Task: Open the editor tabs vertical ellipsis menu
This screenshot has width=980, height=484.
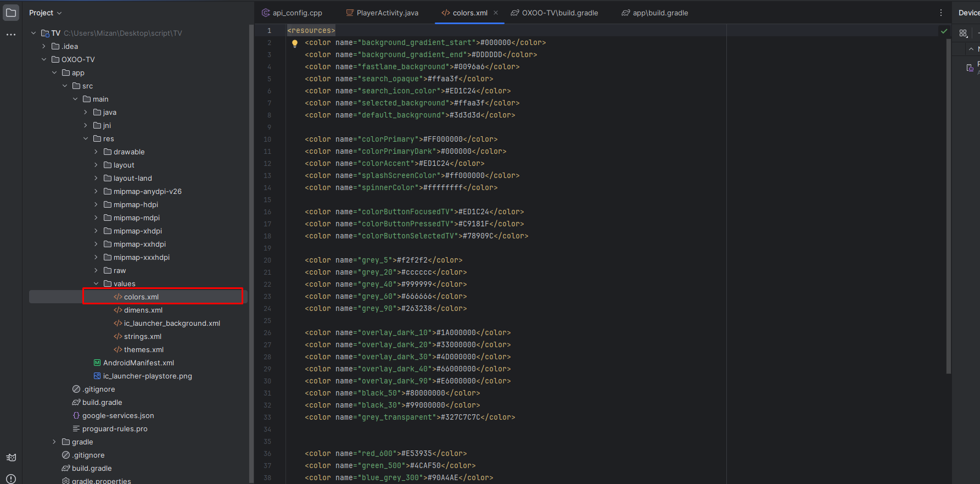Action: coord(941,13)
